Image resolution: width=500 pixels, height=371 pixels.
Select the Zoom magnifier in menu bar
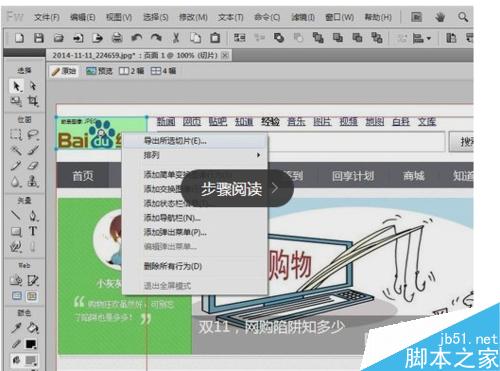click(463, 17)
